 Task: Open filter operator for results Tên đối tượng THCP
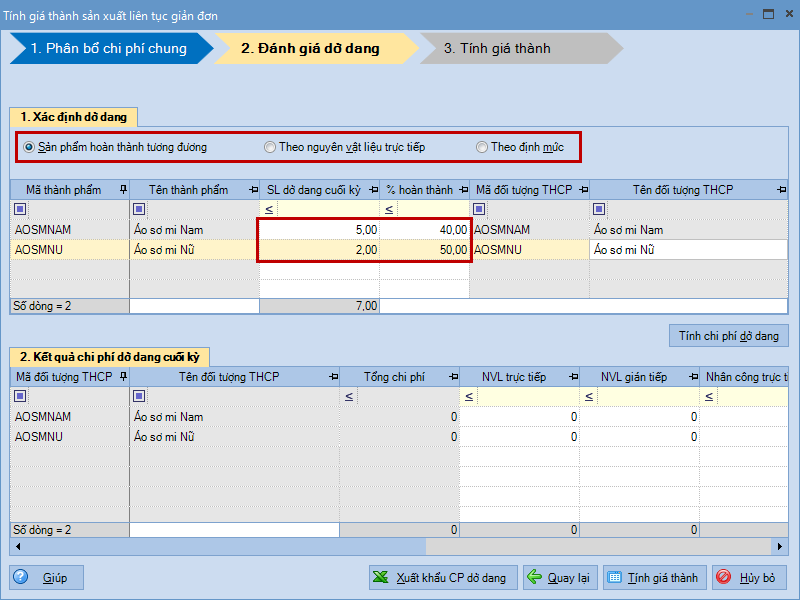tap(139, 395)
